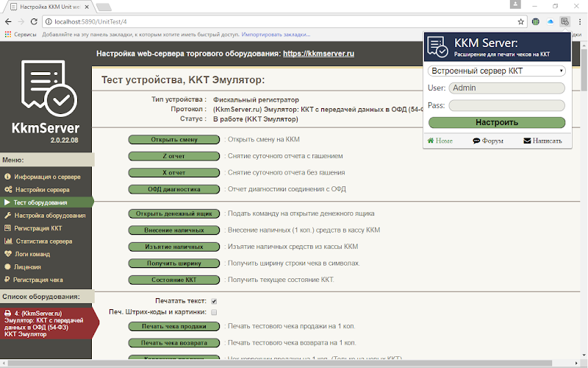Select device 4 ККТ Эмулятор in list
This screenshot has height=368, width=588.
pos(49,323)
